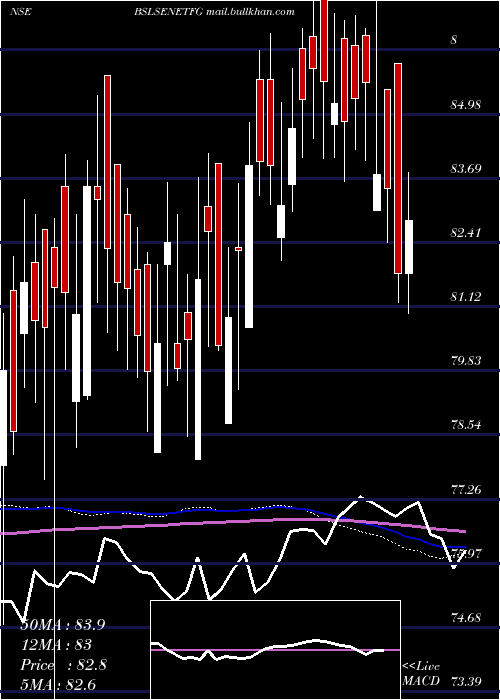Click the 50MA : 83.9 readout
This screenshot has width=500, height=700.
pos(63,625)
